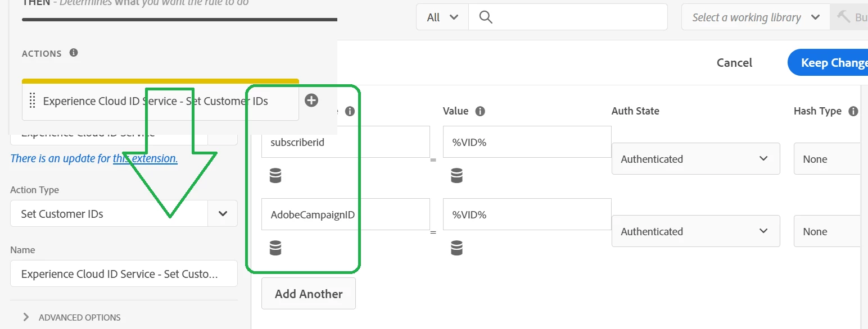Open data element picker under subscriberid field

275,176
